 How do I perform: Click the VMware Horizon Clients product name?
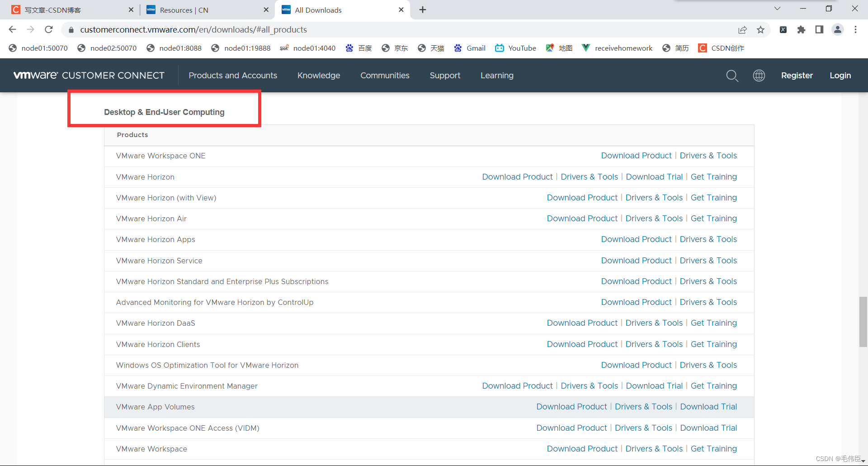(x=158, y=344)
